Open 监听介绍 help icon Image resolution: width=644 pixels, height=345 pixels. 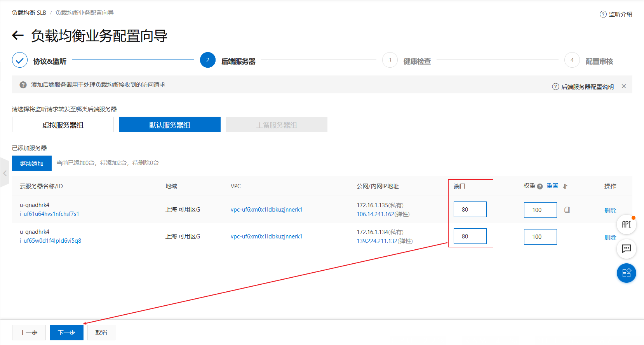click(603, 14)
